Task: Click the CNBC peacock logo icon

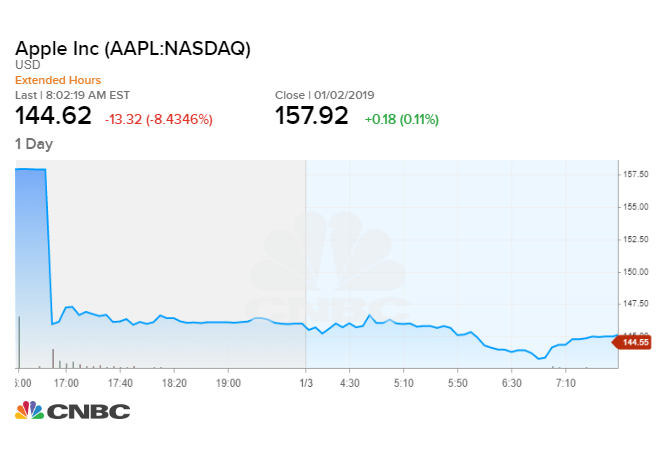Action: pyautogui.click(x=29, y=410)
